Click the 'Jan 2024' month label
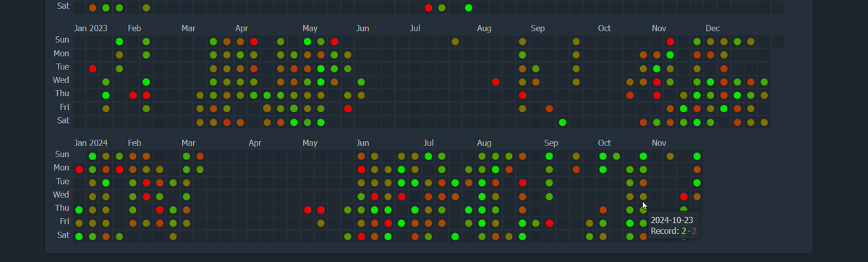 coord(90,143)
